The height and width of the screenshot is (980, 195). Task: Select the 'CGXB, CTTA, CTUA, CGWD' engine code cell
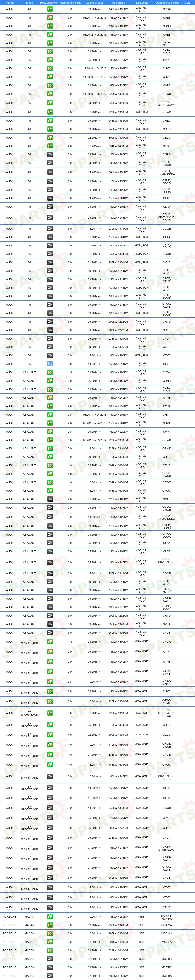(x=167, y=713)
